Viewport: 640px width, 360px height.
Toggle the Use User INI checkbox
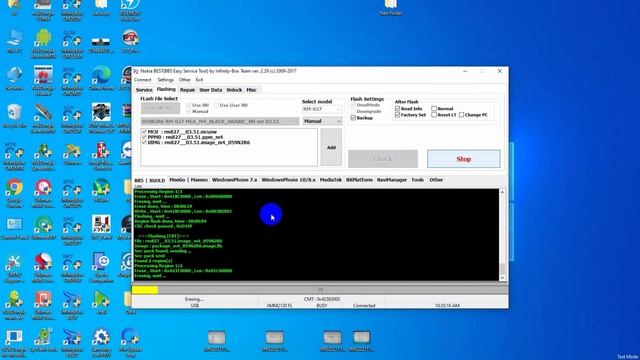point(216,105)
